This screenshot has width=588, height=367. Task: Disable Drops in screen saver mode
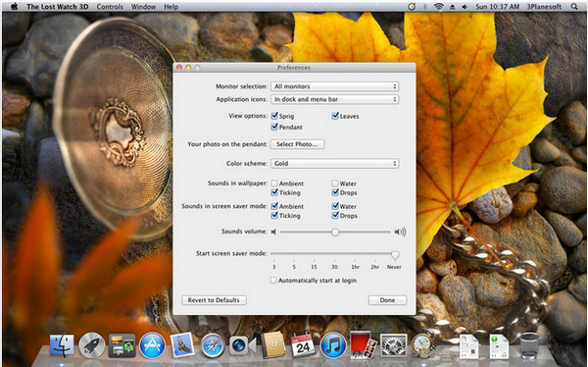(335, 215)
